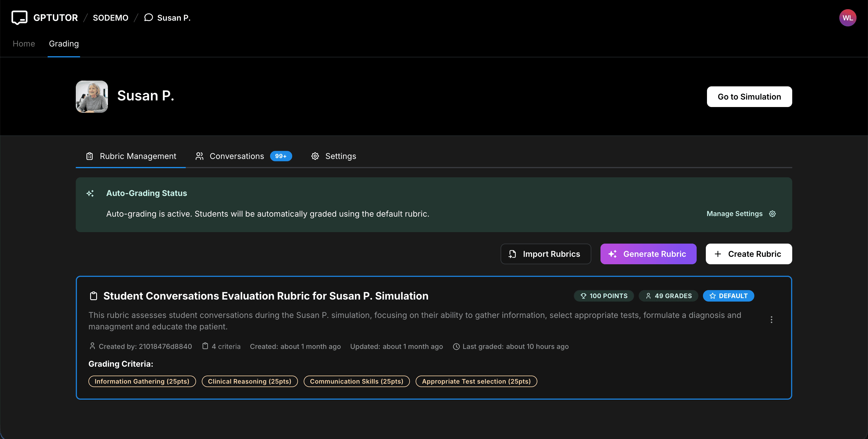This screenshot has width=868, height=439.
Task: Click the Grading Criteria: label
Action: click(121, 364)
